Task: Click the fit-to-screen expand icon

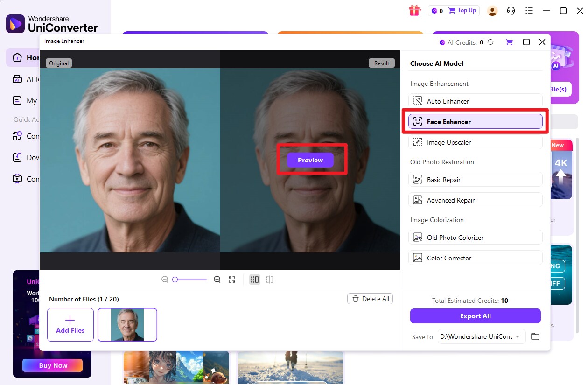Action: click(232, 280)
